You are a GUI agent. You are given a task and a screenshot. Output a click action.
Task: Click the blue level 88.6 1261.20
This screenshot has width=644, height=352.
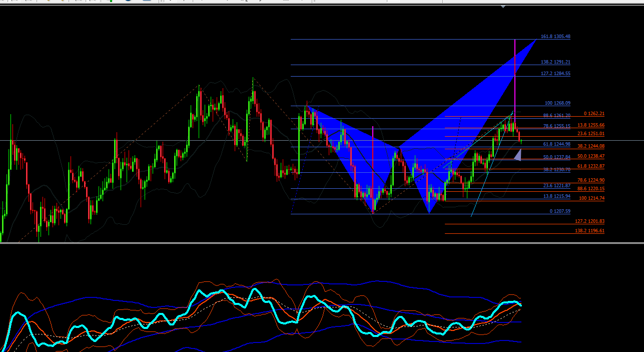pyautogui.click(x=556, y=116)
